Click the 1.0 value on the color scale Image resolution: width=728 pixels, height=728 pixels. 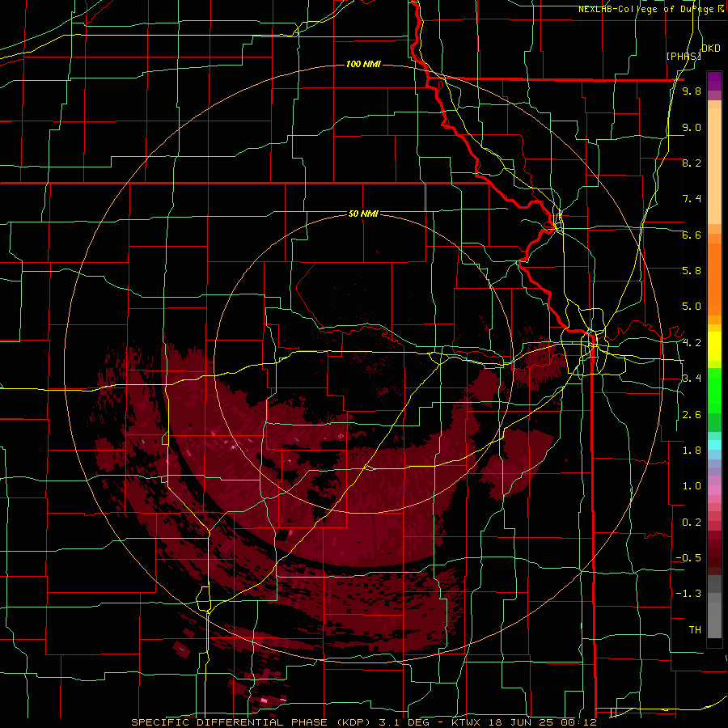coord(692,486)
